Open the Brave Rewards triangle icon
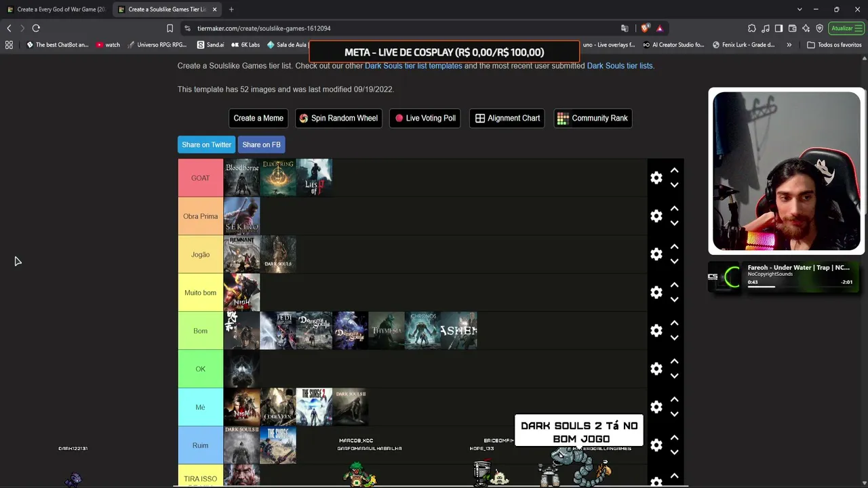Screen dimensions: 868x488 [x=659, y=28]
